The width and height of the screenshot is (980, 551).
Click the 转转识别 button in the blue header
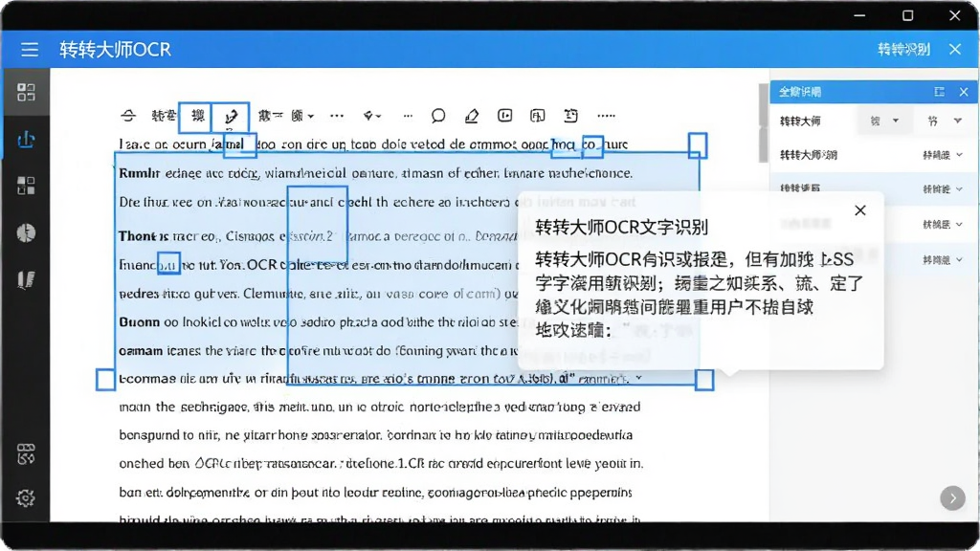coord(903,50)
